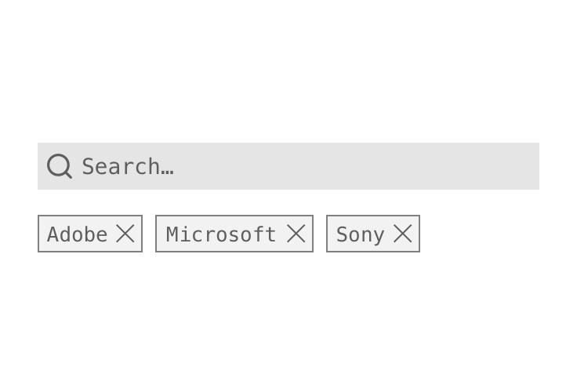Dismiss the Microsoft filter chip
The height and width of the screenshot is (392, 577).
click(296, 234)
